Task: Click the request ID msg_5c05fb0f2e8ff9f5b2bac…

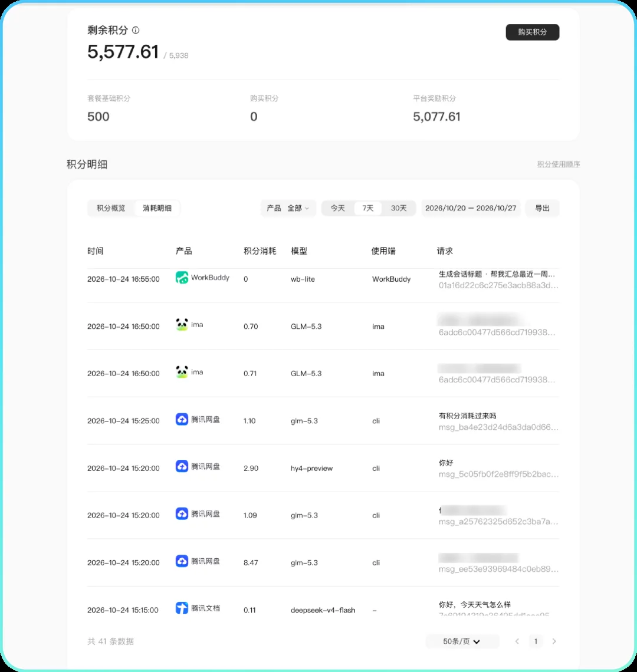Action: click(498, 475)
